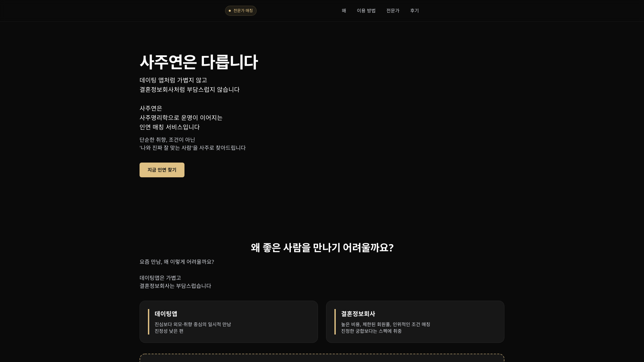Viewport: 644px width, 362px height.
Task: Select the 데이팅앱 card title
Action: click(x=166, y=314)
